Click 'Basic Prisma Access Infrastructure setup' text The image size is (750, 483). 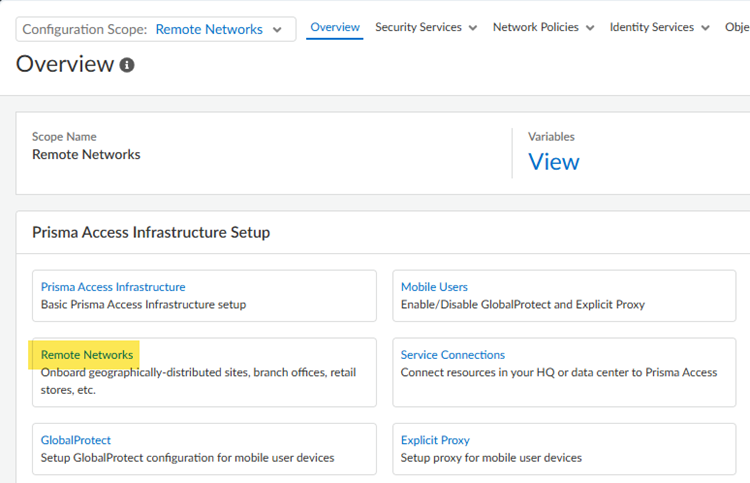click(143, 305)
